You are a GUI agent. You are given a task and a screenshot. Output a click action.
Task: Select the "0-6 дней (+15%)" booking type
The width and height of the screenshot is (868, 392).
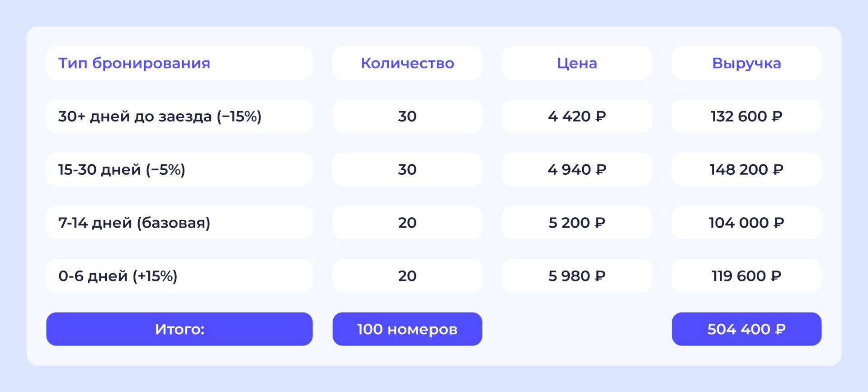(118, 276)
